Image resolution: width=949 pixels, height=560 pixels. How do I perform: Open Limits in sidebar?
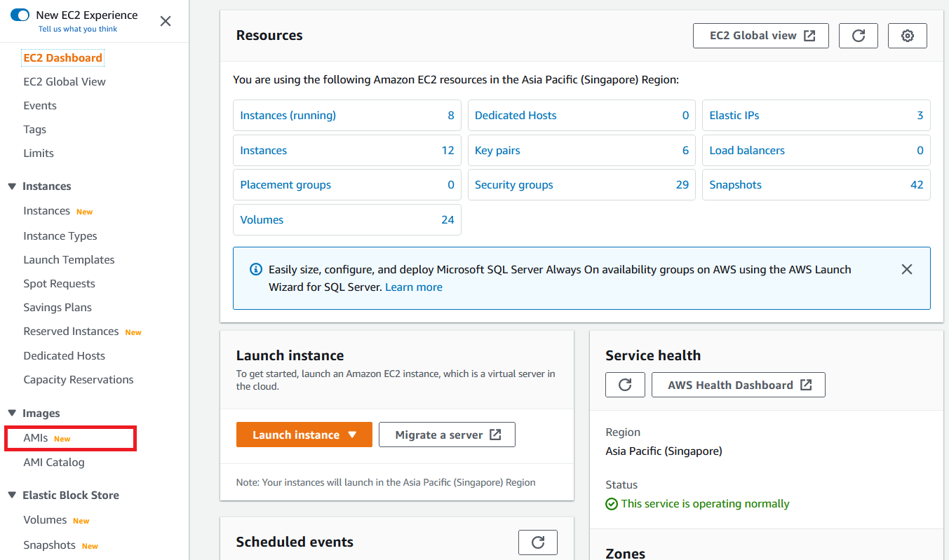click(39, 153)
